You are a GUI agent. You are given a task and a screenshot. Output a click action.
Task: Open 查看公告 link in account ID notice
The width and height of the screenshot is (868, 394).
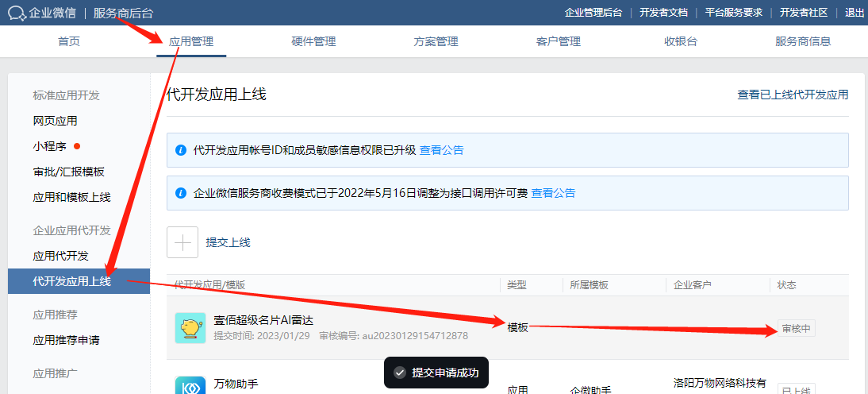pyautogui.click(x=442, y=150)
